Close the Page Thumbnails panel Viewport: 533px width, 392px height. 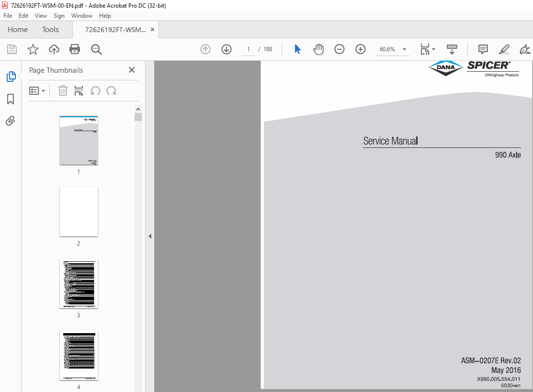[132, 70]
